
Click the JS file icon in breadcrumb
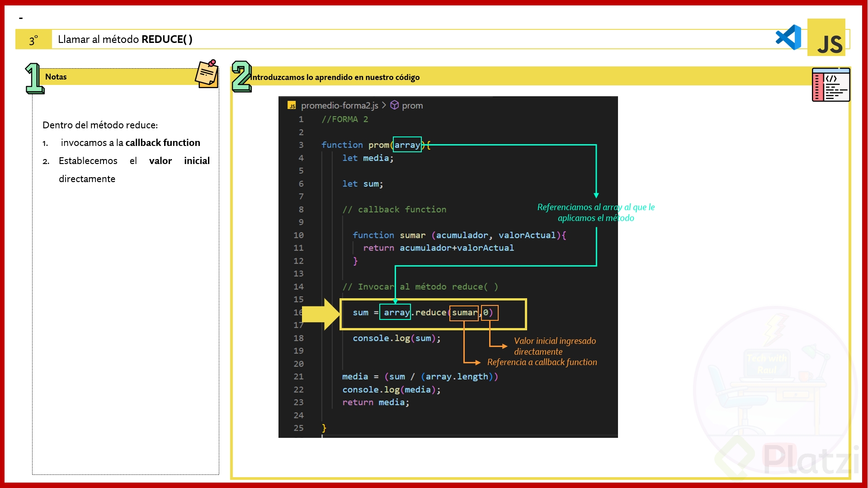point(292,106)
